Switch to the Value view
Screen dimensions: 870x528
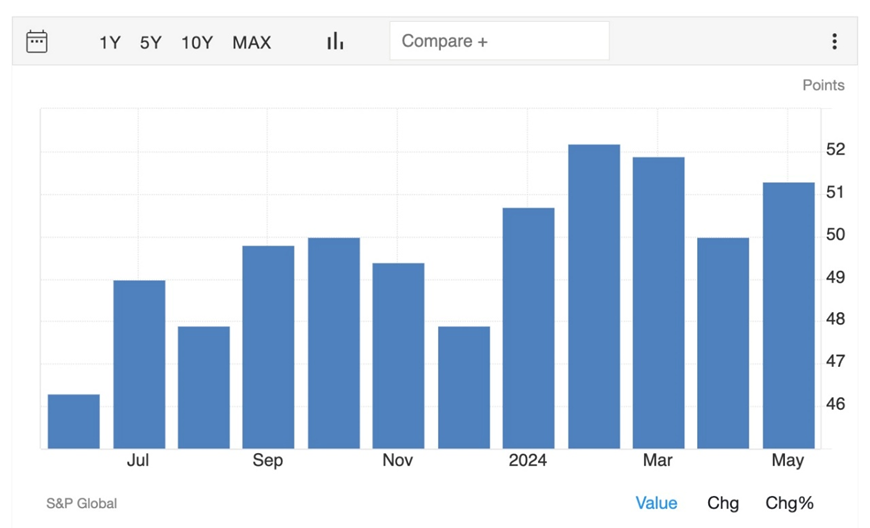[656, 503]
